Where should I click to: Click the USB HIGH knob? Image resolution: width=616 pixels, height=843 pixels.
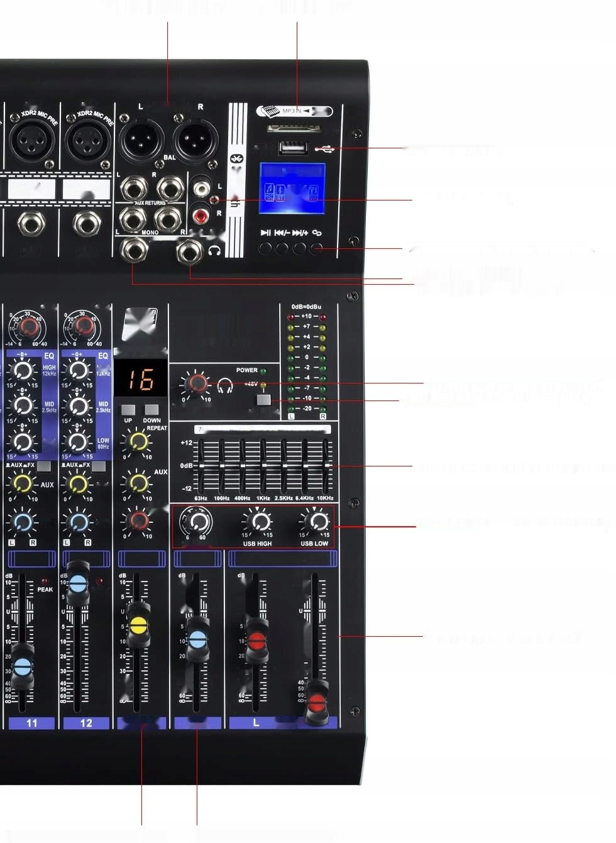(258, 522)
